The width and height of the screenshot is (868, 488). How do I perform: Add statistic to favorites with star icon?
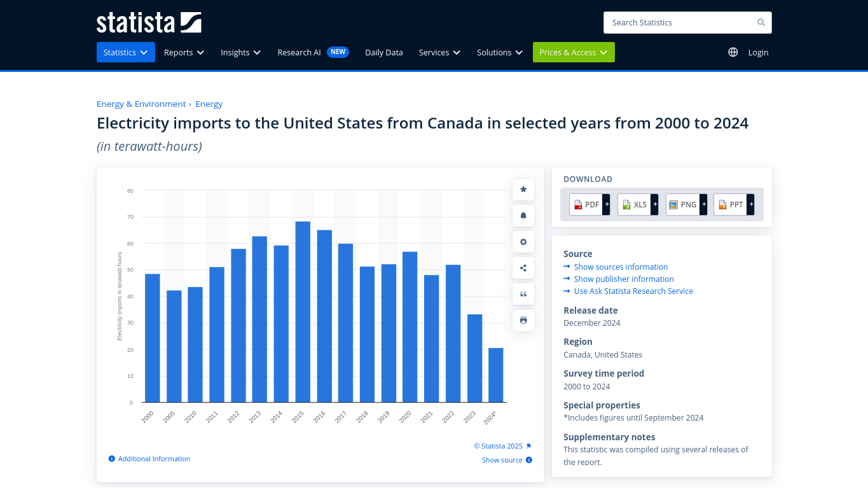pyautogui.click(x=523, y=190)
